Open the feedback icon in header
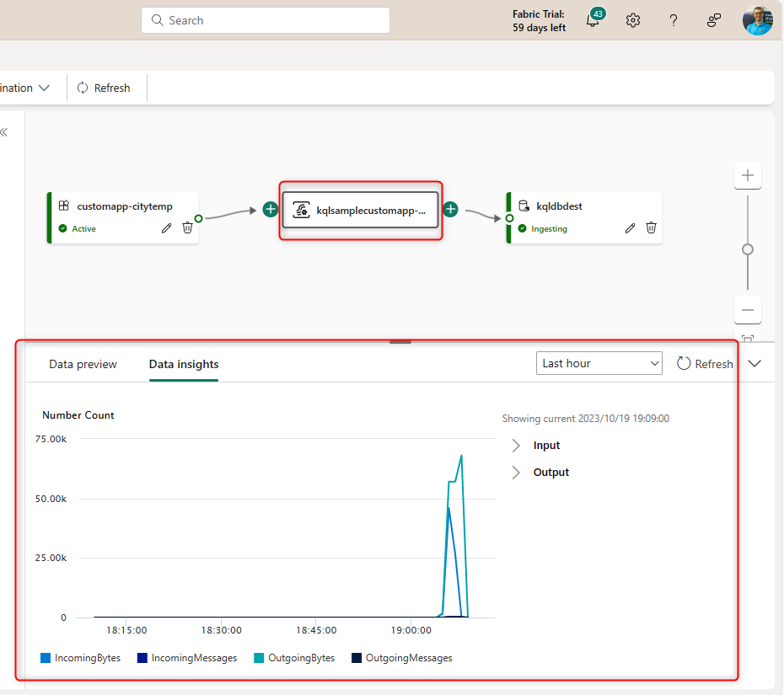Image resolution: width=784 pixels, height=695 pixels. (714, 21)
